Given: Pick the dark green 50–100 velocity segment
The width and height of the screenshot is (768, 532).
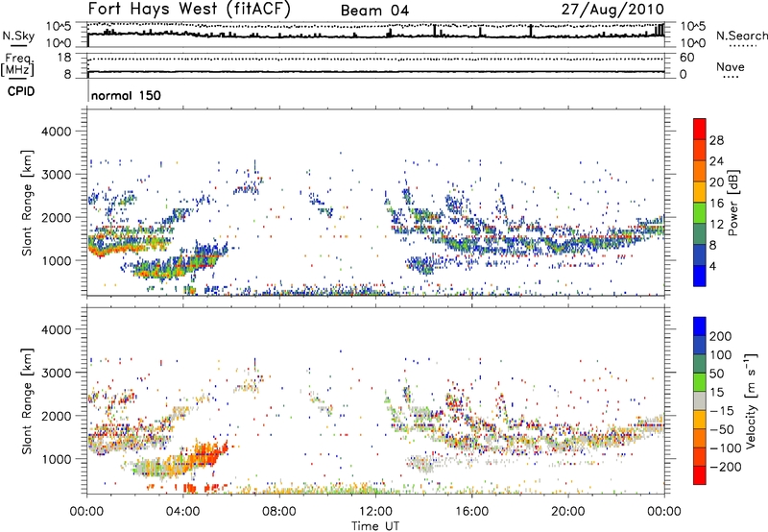Looking at the screenshot, I should (700, 364).
